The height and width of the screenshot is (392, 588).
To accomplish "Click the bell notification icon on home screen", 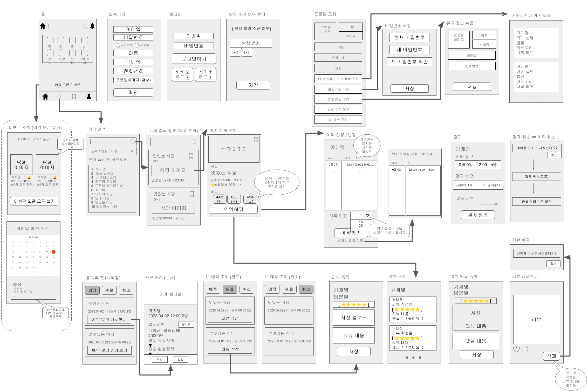I will click(92, 26).
